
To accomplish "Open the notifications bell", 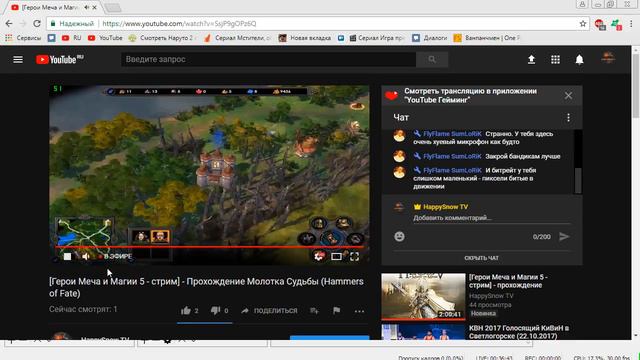I will point(579,60).
